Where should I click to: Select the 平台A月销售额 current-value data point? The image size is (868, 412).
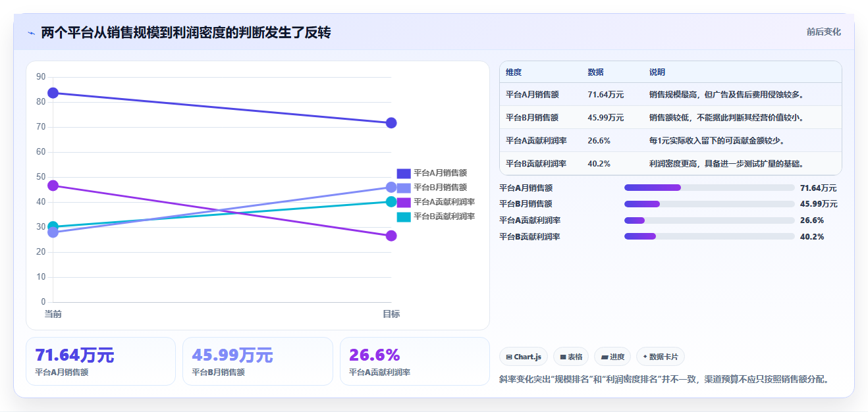coord(53,93)
